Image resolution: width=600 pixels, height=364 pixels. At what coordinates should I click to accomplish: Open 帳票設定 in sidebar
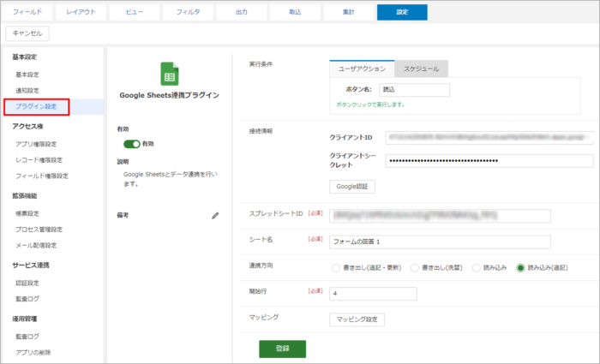point(27,214)
